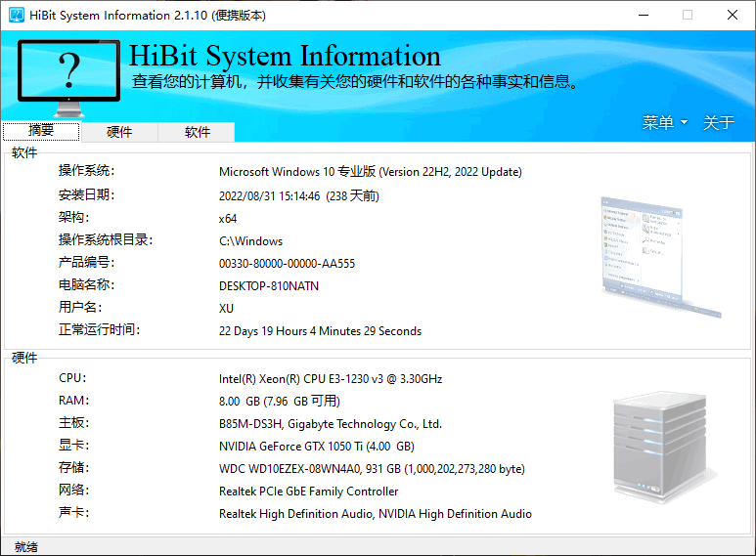Screen dimensions: 756x556
Task: Click the Windows software illustration image
Action: point(660,257)
